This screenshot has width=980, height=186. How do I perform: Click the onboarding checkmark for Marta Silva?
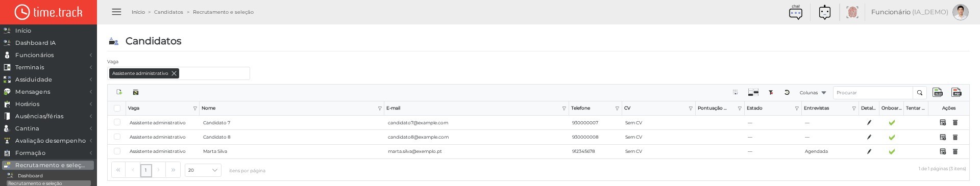892,151
